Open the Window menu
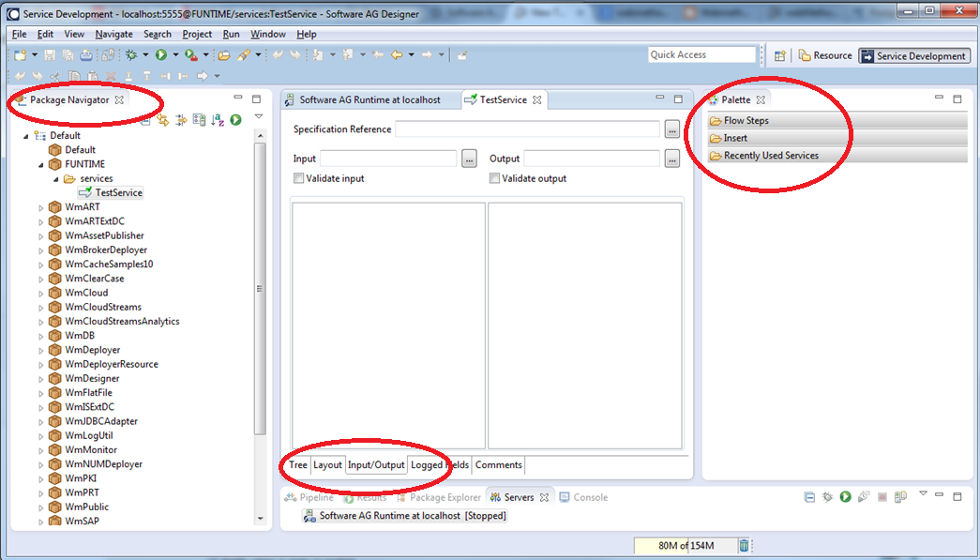Screen dimensions: 980x560 [x=268, y=35]
